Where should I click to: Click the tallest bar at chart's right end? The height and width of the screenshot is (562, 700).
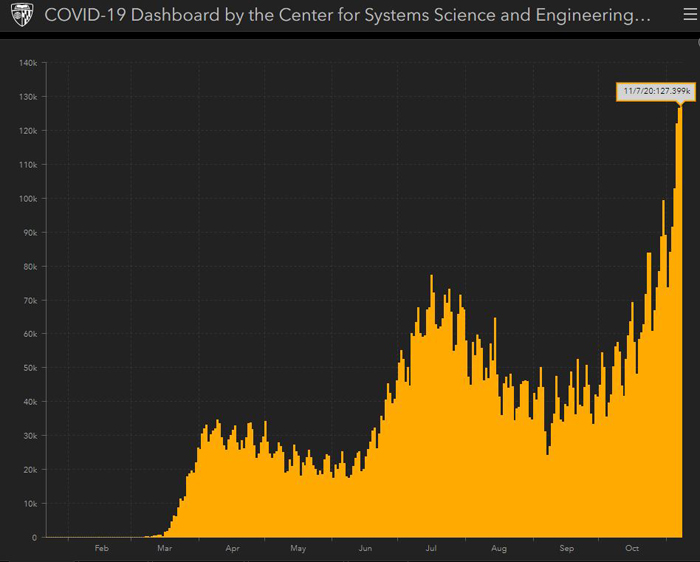click(680, 321)
